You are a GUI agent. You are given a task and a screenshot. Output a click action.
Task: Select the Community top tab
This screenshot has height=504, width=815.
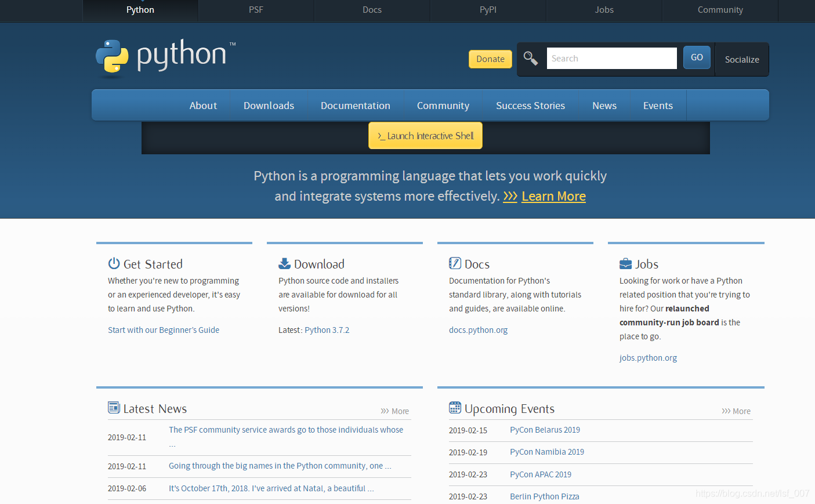(x=720, y=10)
